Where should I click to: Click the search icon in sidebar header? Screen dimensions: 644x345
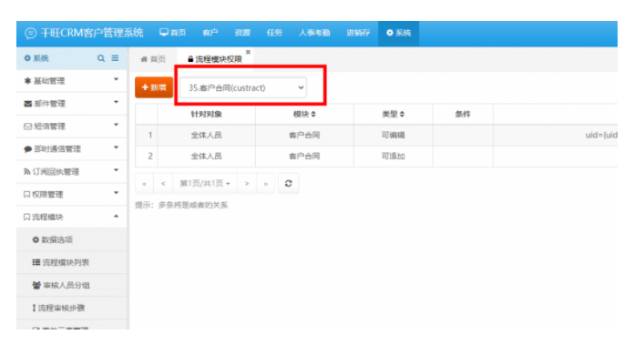(100, 58)
